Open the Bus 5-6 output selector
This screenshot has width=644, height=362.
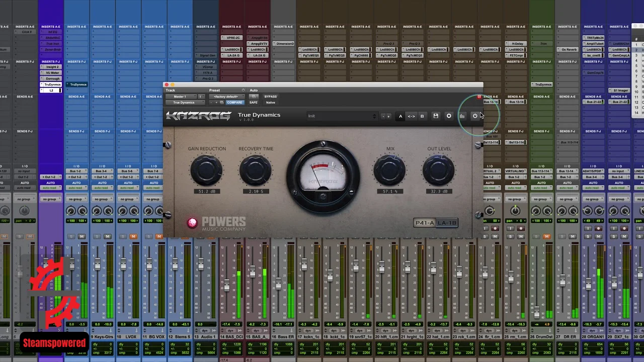click(128, 171)
